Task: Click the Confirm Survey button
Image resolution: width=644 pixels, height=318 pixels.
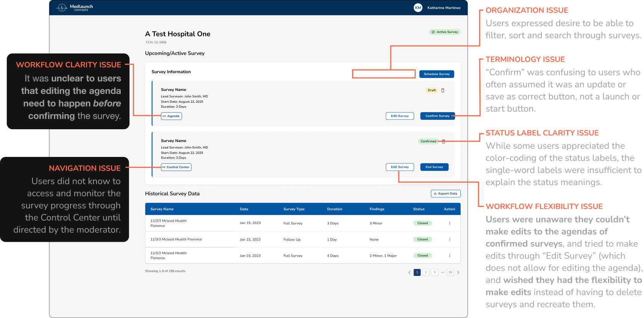Action: click(x=437, y=116)
